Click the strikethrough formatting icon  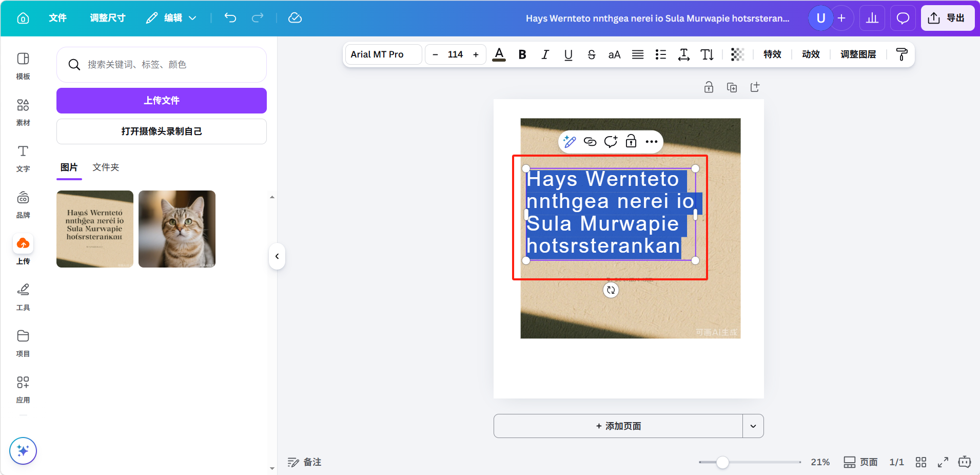click(591, 54)
